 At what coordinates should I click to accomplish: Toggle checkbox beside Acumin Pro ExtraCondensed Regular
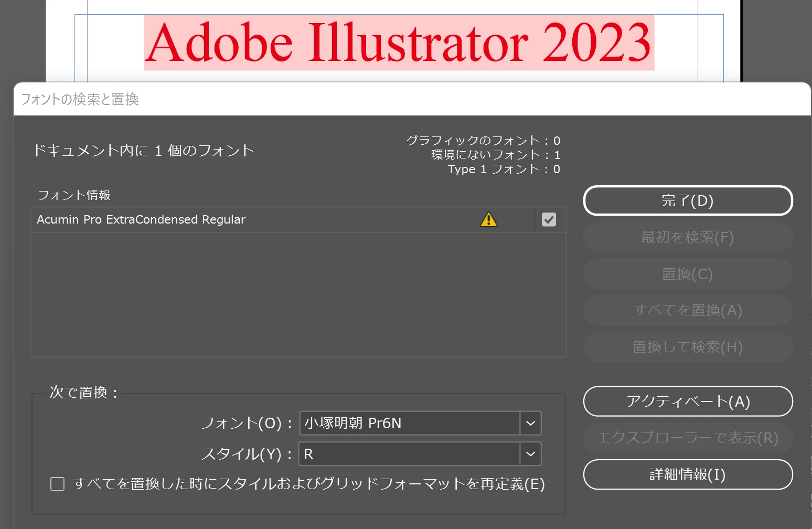549,219
